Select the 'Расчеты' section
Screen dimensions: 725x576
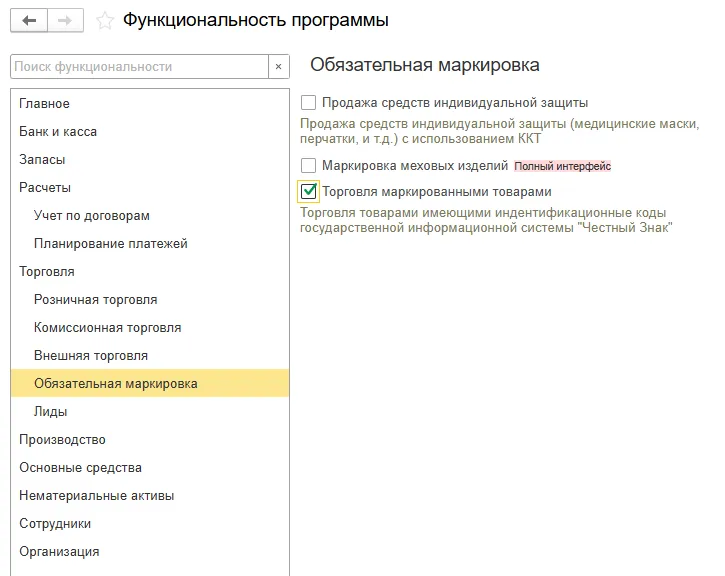click(x=150, y=188)
